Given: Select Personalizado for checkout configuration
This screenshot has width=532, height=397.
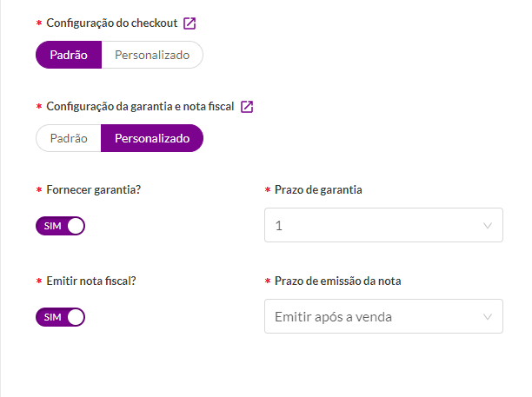Looking at the screenshot, I should pos(152,55).
